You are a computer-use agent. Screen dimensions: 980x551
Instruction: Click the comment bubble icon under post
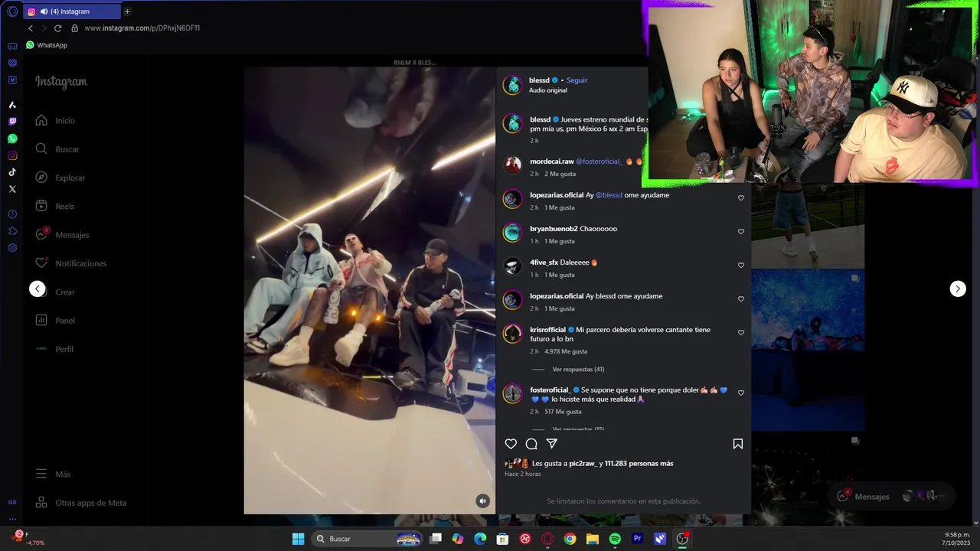coord(531,444)
